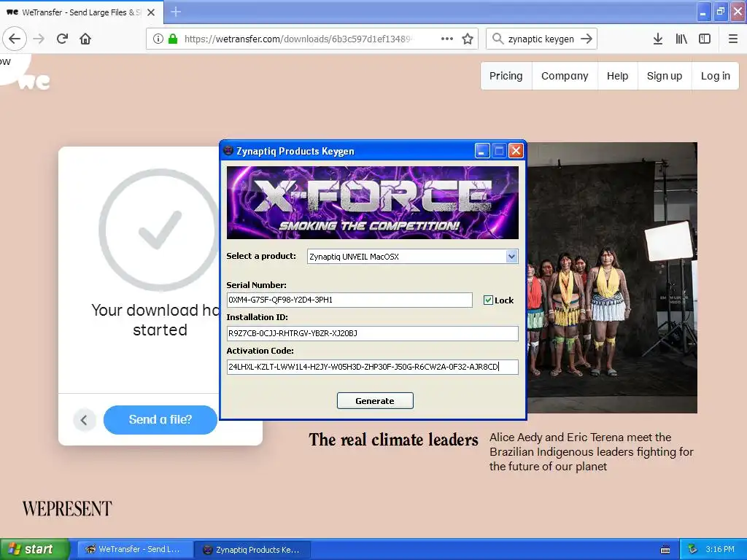Click the Send a file? button
The image size is (747, 560).
[x=160, y=419]
